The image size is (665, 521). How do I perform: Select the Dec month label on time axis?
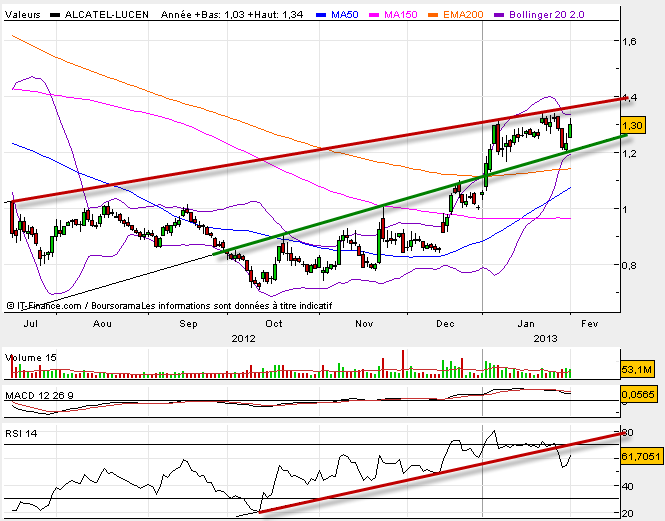coord(443,324)
